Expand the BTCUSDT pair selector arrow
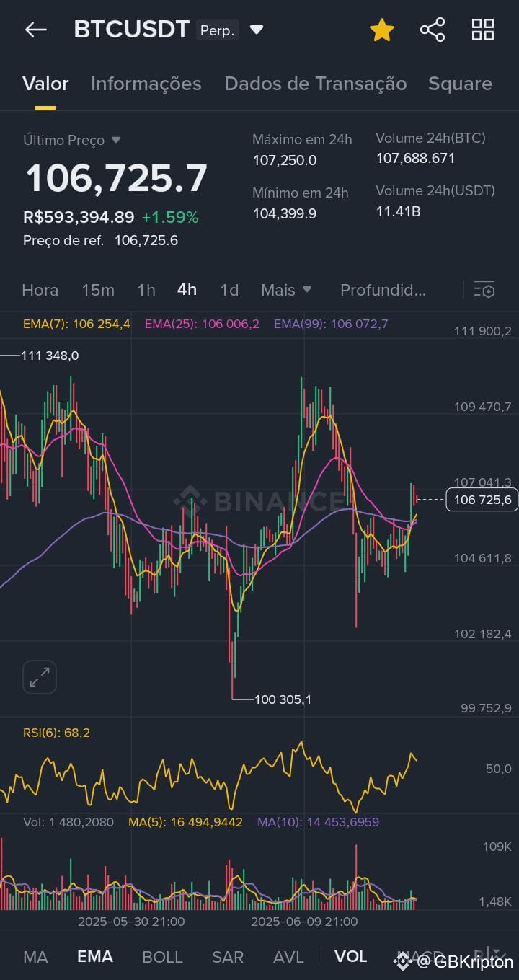Screen dimensions: 519x980 [257, 30]
